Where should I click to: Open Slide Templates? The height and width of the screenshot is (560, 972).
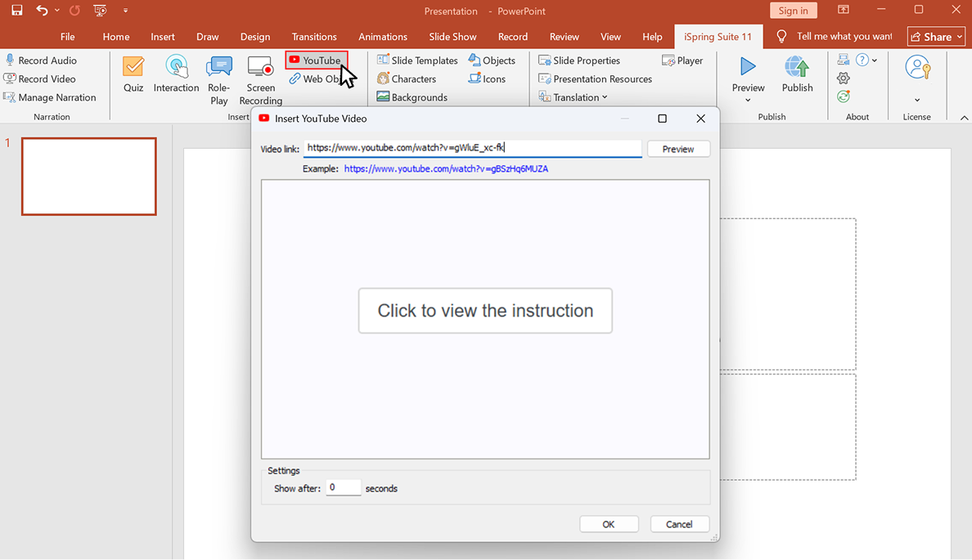(x=417, y=60)
